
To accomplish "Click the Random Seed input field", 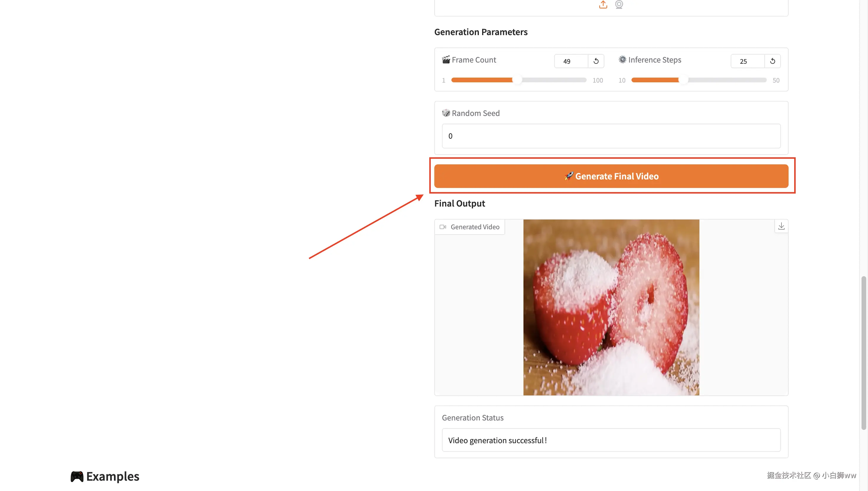I will pyautogui.click(x=611, y=136).
